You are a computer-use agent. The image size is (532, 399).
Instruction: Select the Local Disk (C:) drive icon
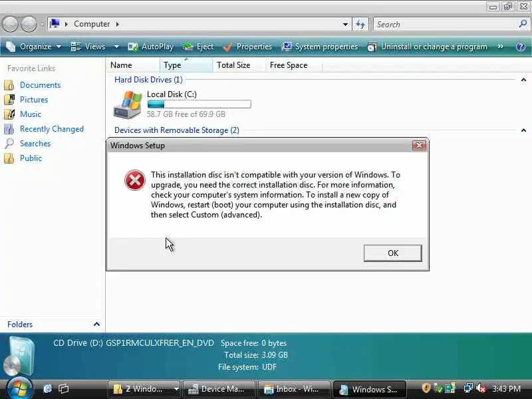tap(128, 104)
